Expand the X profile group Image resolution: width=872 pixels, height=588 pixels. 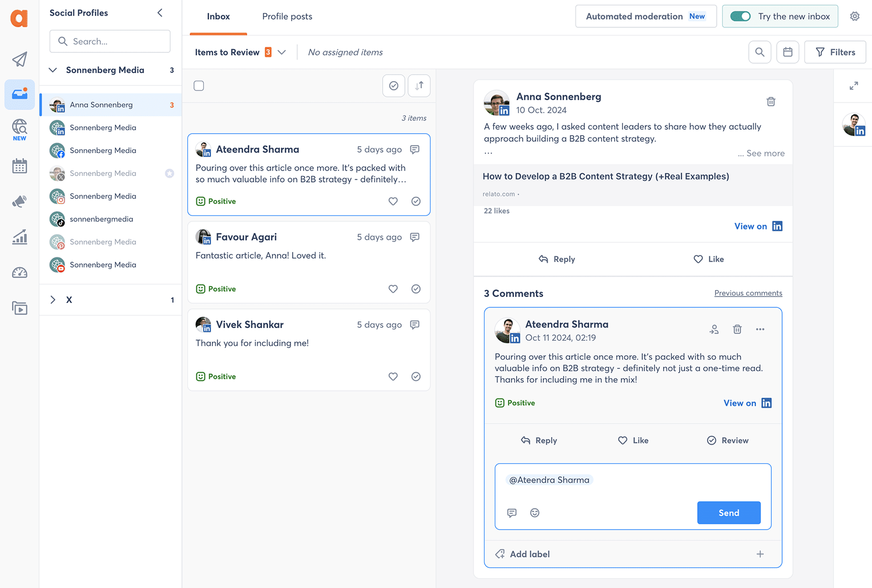[53, 300]
